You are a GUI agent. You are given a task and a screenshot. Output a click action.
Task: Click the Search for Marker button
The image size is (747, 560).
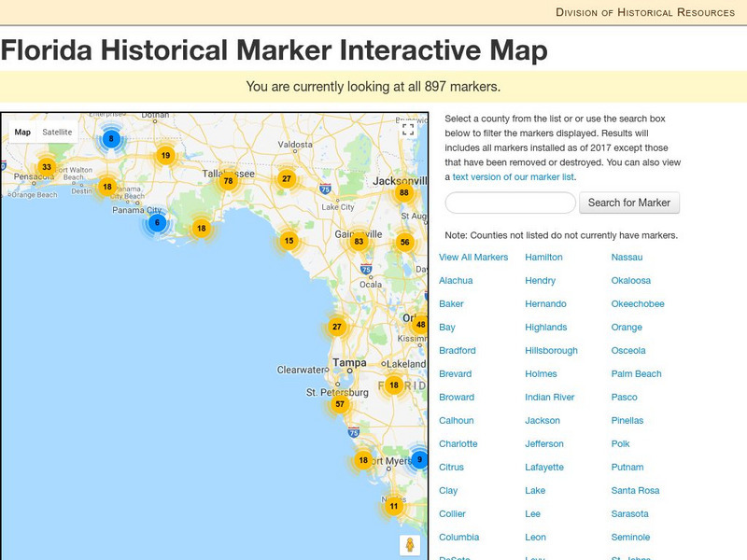(628, 203)
